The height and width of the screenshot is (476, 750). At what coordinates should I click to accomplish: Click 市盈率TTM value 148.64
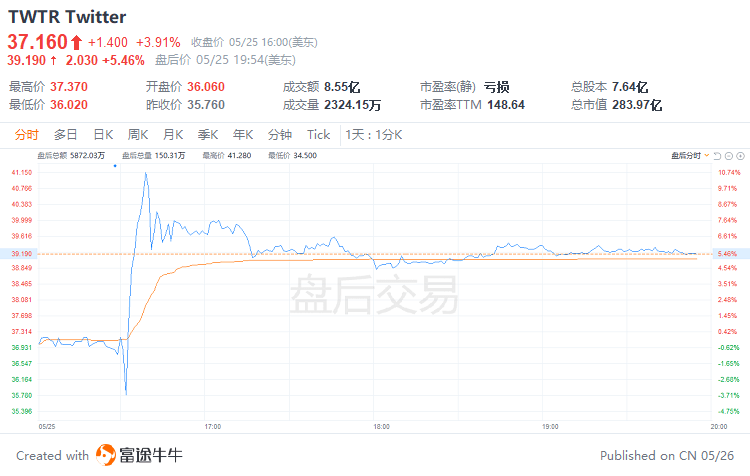(x=506, y=105)
